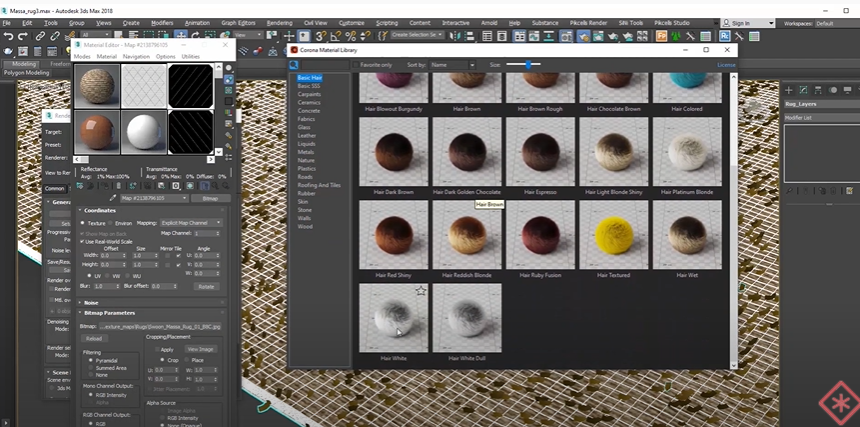860x427 pixels.
Task: Click the Corona Material Library search icon
Action: (x=294, y=65)
